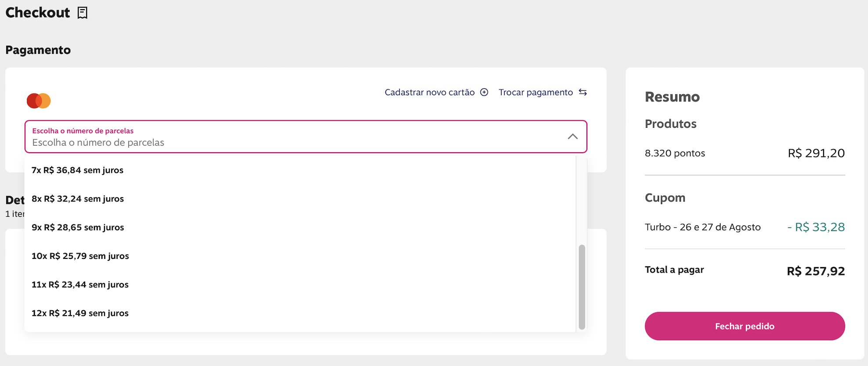This screenshot has width=868, height=366.
Task: Click the swap arrows payment icon
Action: (x=582, y=92)
